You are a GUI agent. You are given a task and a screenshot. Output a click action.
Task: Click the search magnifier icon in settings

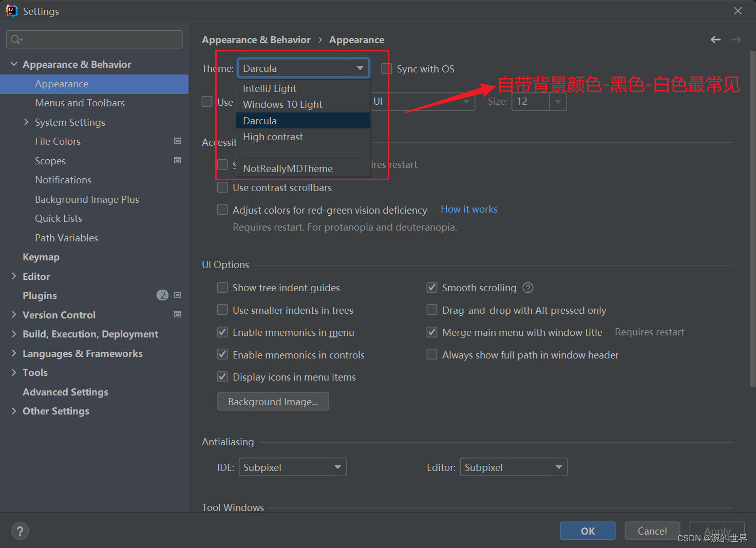point(16,40)
